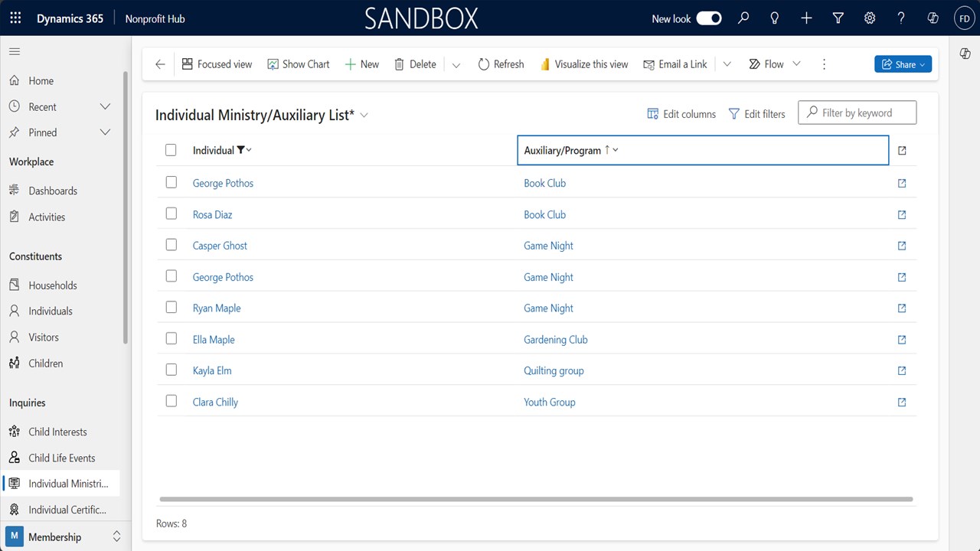This screenshot has width=980, height=551.
Task: Open George Pothos Book Club record in new window
Action: click(902, 183)
